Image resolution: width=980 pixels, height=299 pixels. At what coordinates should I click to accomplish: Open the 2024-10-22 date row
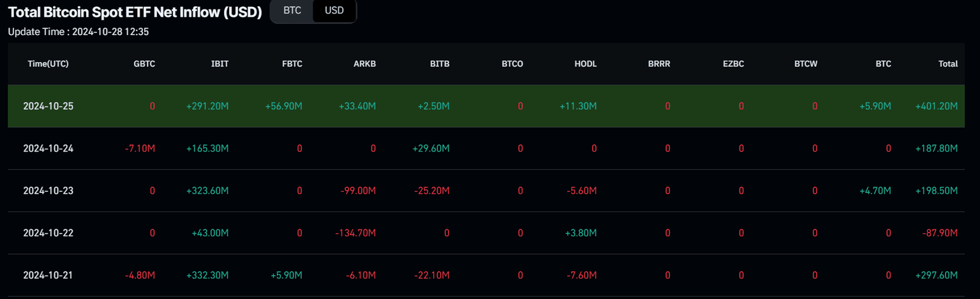(48, 233)
